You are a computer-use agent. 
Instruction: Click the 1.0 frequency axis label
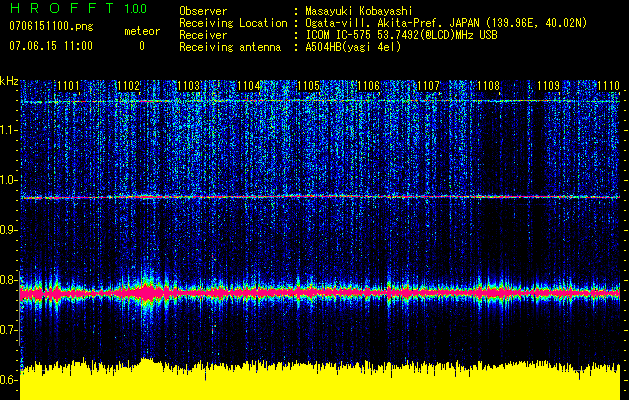coord(9,181)
